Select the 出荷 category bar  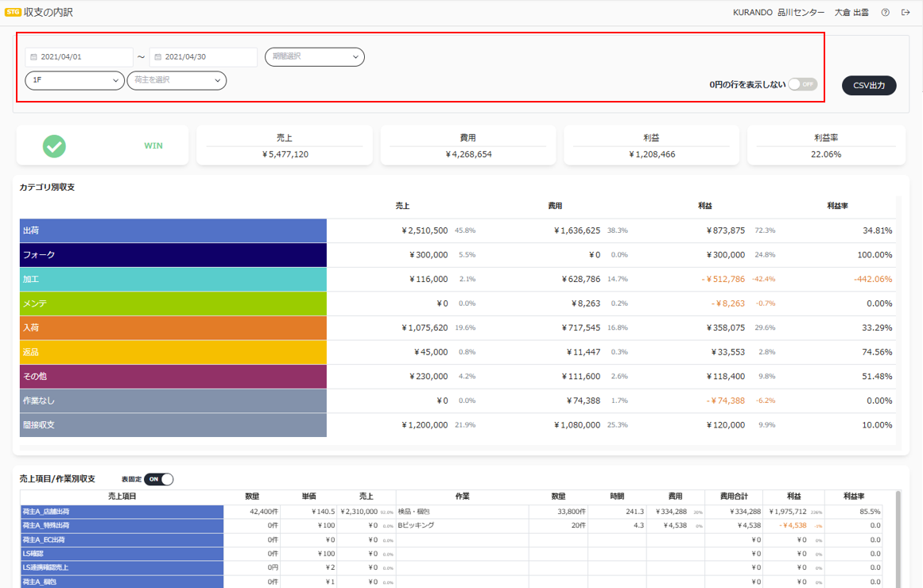tap(173, 230)
